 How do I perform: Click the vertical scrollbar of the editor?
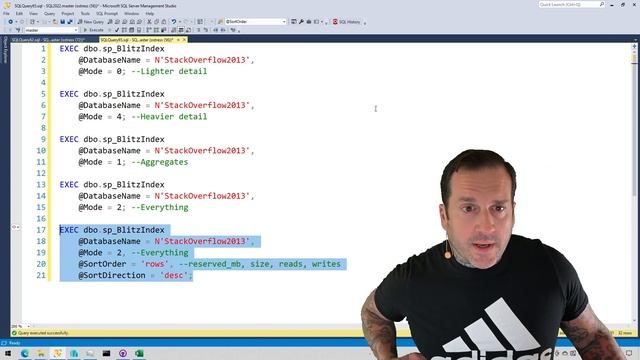(x=634, y=184)
